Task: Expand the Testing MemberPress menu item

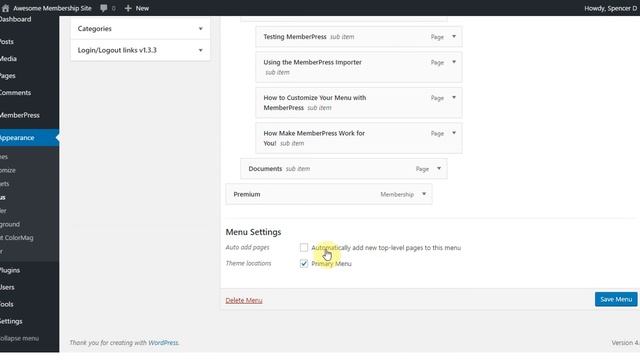Action: (x=453, y=37)
